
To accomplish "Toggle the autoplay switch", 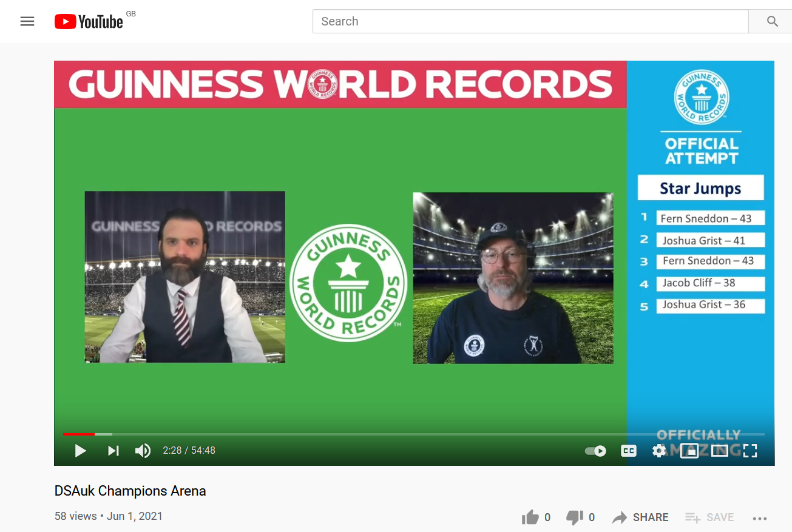I will (595, 451).
